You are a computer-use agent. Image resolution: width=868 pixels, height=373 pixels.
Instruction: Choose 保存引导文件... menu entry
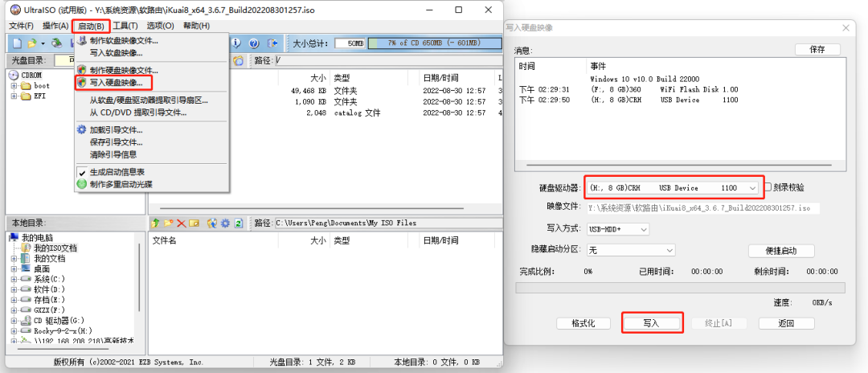tap(152, 142)
